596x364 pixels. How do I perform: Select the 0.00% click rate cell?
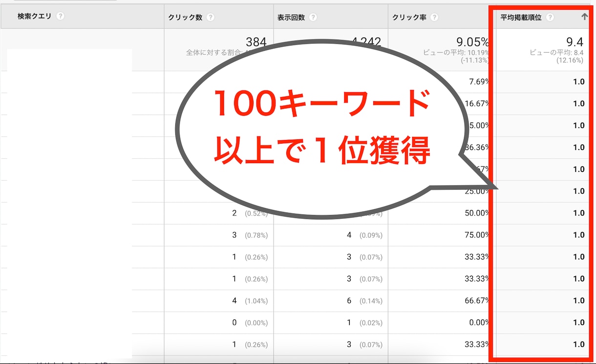click(x=478, y=322)
